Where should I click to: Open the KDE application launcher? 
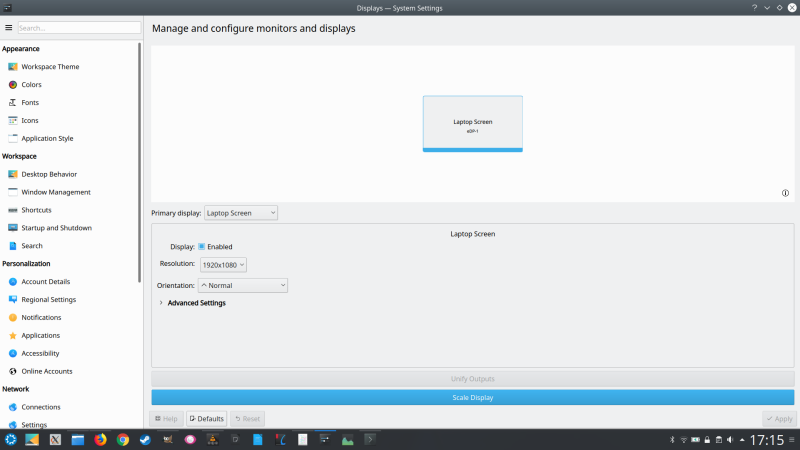click(10, 439)
